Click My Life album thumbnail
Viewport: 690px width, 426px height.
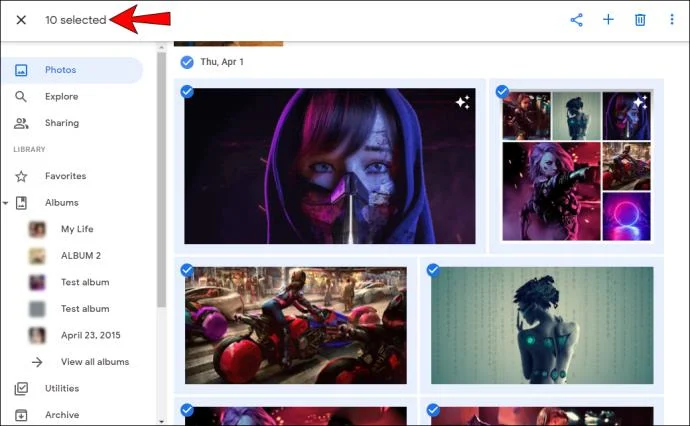pos(37,229)
